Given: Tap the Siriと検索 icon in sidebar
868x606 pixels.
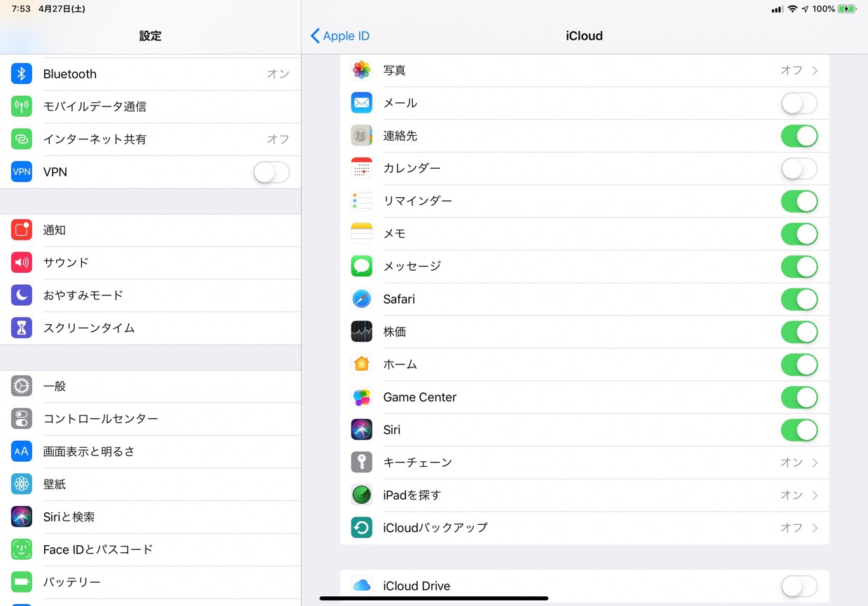Looking at the screenshot, I should pyautogui.click(x=22, y=516).
